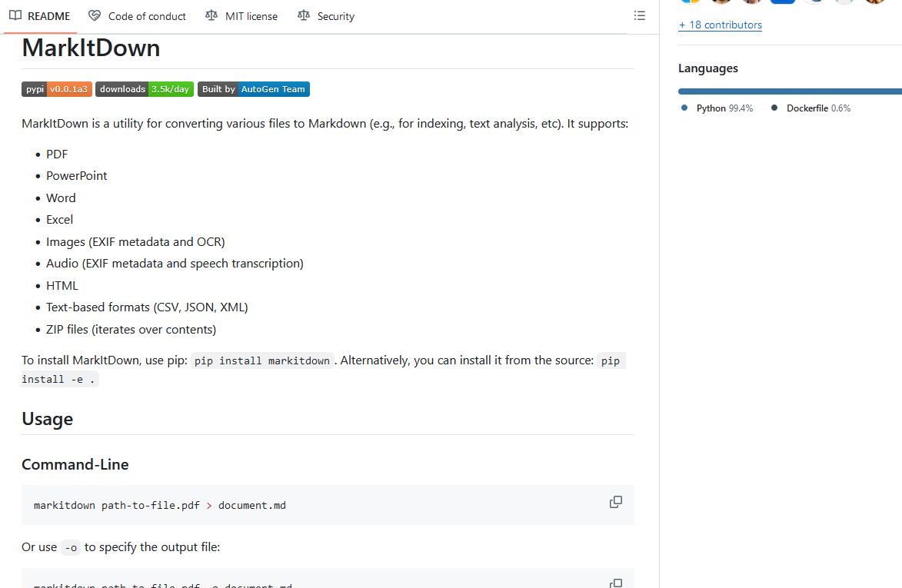Click the PDF list item
The image size is (902, 588).
tap(57, 154)
